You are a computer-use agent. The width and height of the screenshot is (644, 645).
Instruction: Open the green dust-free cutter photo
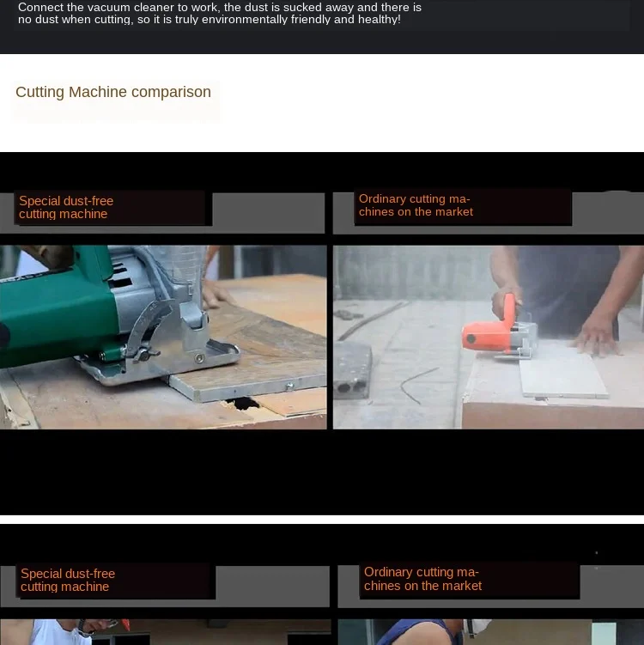(163, 338)
